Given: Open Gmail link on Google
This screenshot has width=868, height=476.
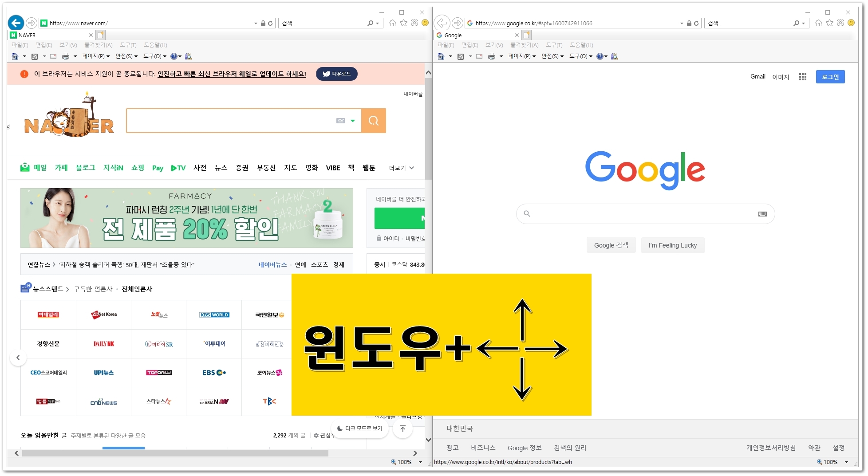Looking at the screenshot, I should [x=758, y=77].
